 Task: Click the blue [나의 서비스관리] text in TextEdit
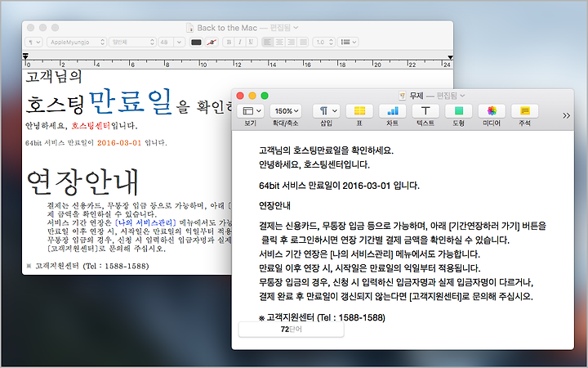145,222
